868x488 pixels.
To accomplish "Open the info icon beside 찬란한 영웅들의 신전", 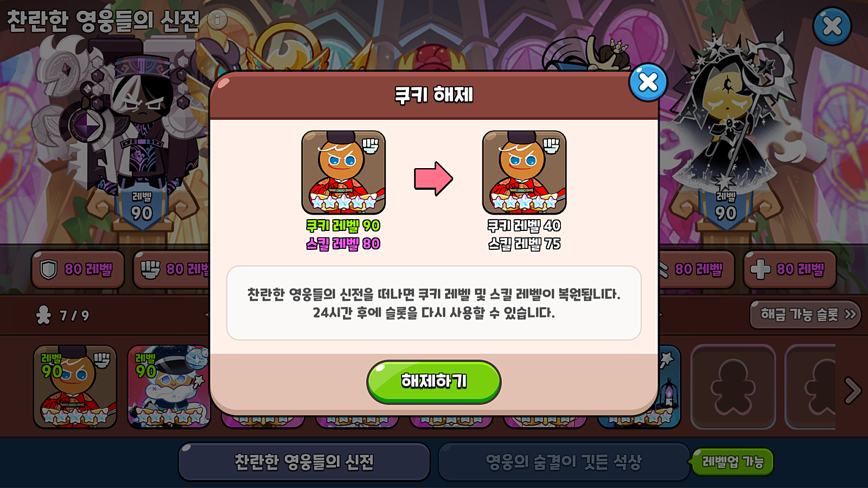I will pyautogui.click(x=217, y=20).
